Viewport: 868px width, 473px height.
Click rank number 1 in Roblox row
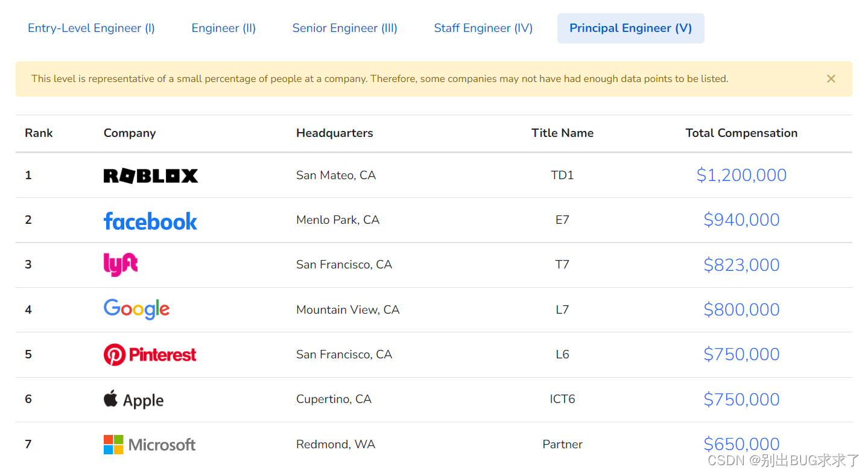28,176
